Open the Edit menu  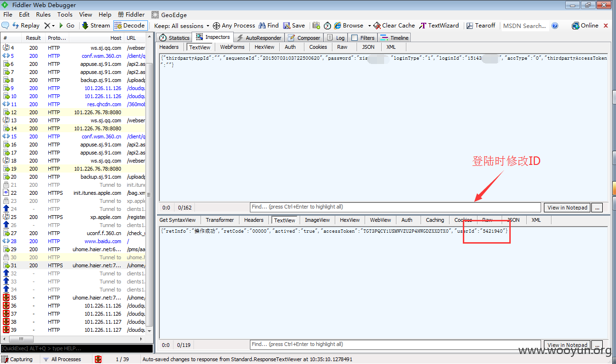24,15
